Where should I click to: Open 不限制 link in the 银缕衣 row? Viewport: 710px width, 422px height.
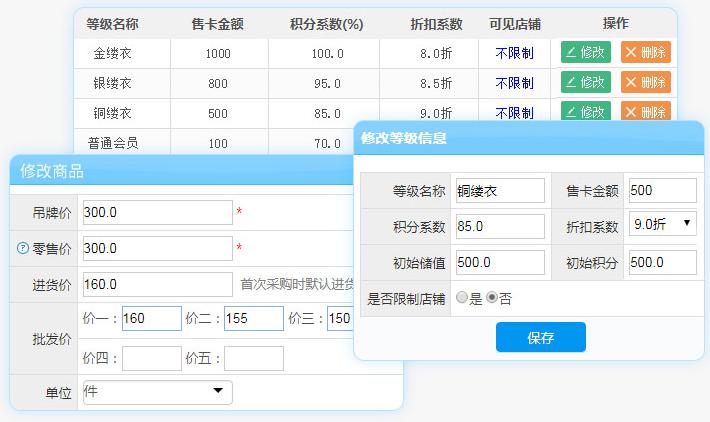pyautogui.click(x=514, y=83)
